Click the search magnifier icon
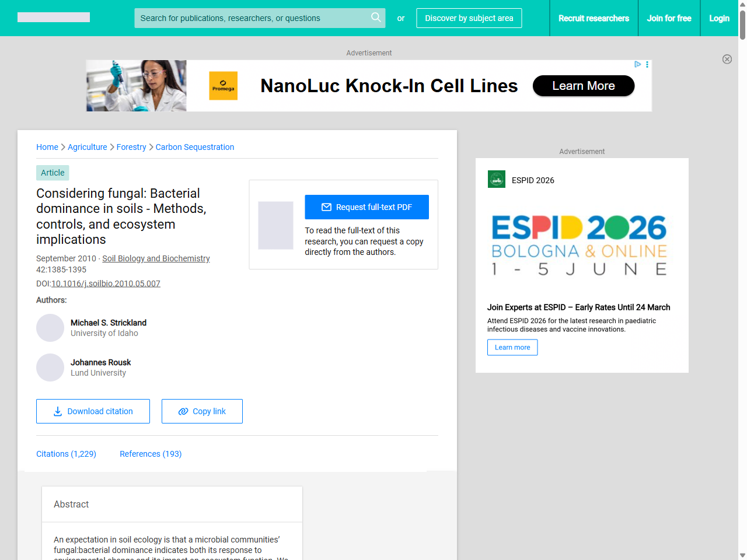Screen dimensions: 747x560 376,17
